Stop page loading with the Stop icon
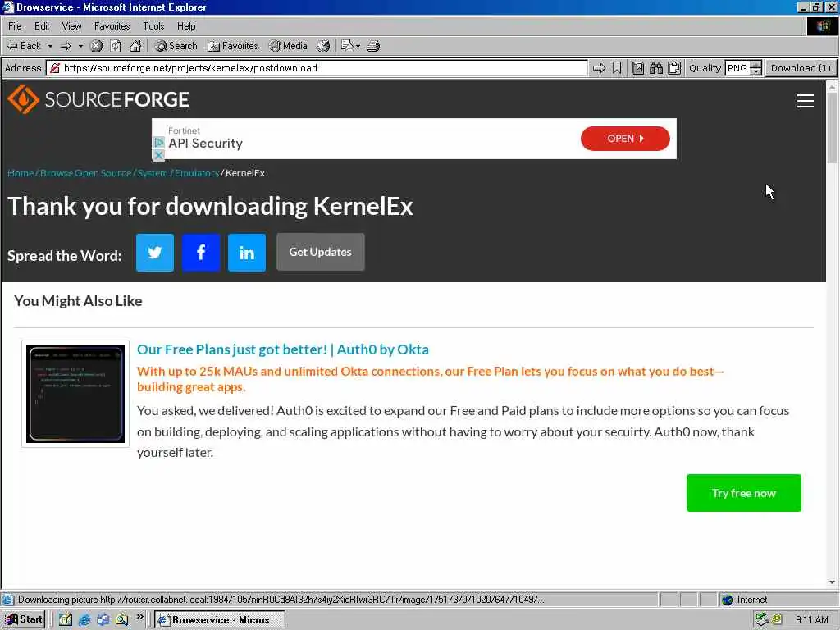840x630 pixels. [97, 46]
